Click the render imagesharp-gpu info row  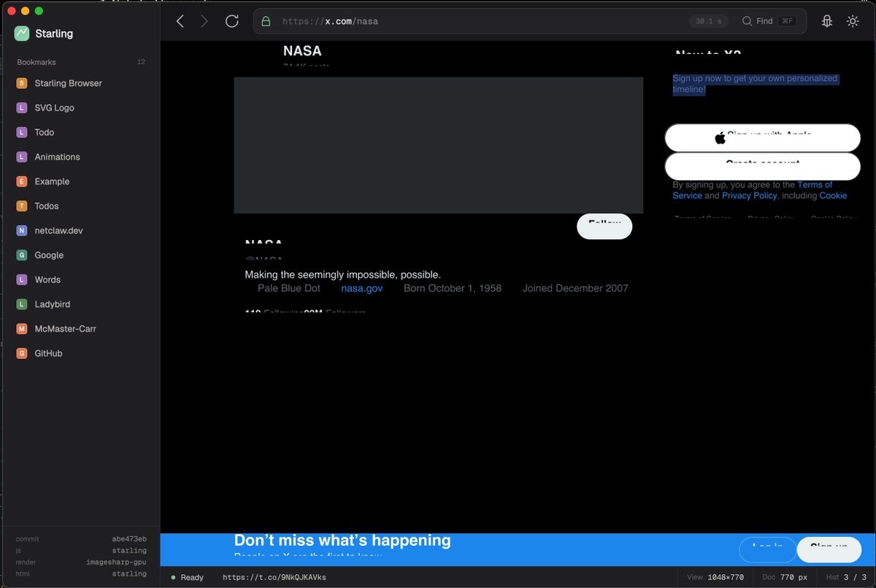[x=80, y=562]
